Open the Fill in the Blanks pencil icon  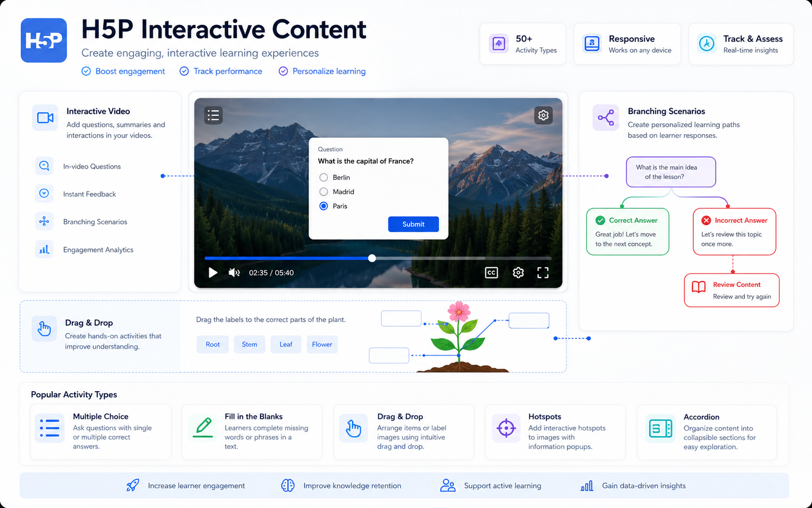(x=203, y=427)
